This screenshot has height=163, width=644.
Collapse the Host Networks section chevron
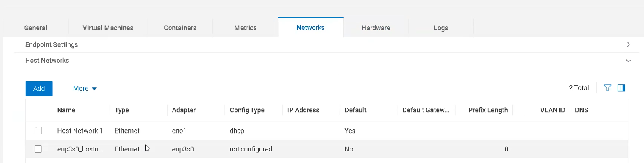click(628, 61)
